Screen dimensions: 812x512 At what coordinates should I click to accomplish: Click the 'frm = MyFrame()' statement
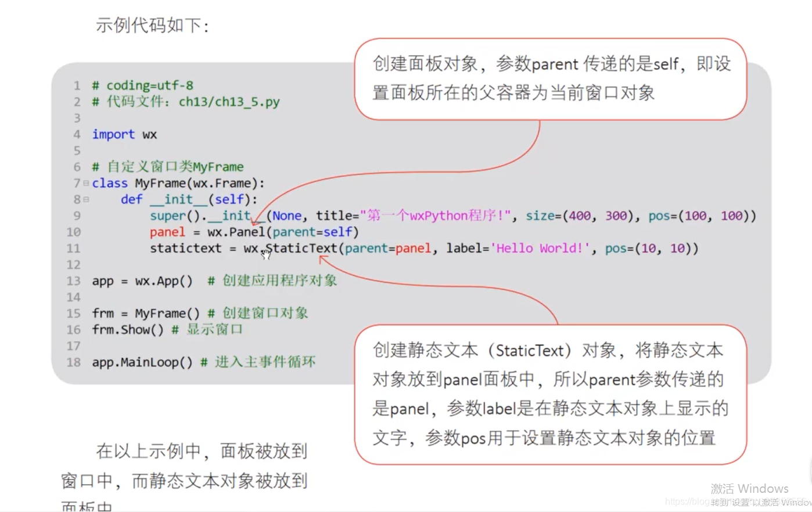point(146,313)
